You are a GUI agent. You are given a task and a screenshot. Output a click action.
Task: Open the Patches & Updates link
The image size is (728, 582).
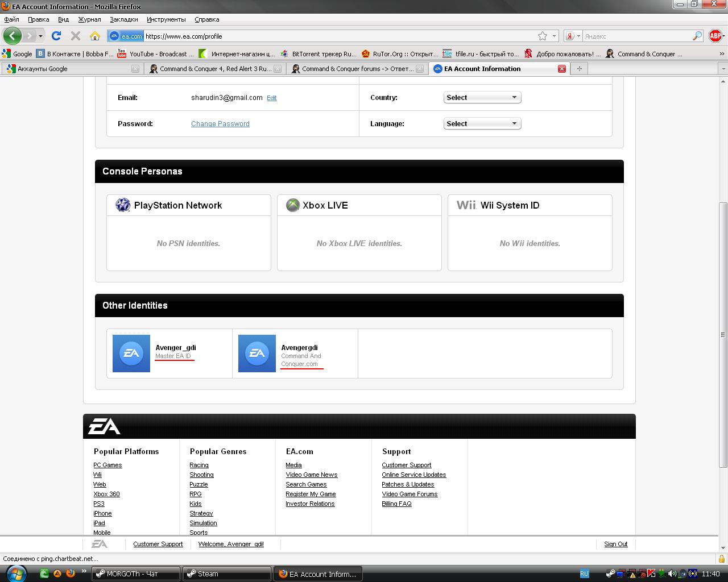coord(408,484)
